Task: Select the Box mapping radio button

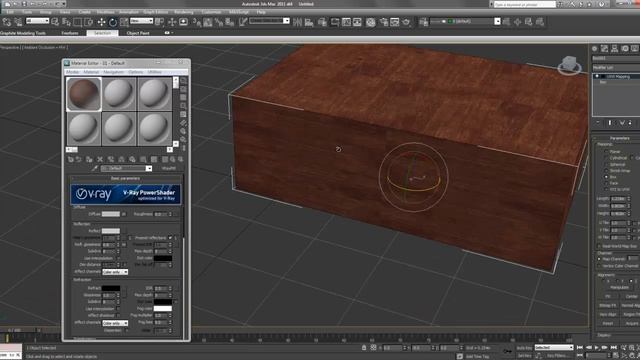Action: click(x=606, y=177)
